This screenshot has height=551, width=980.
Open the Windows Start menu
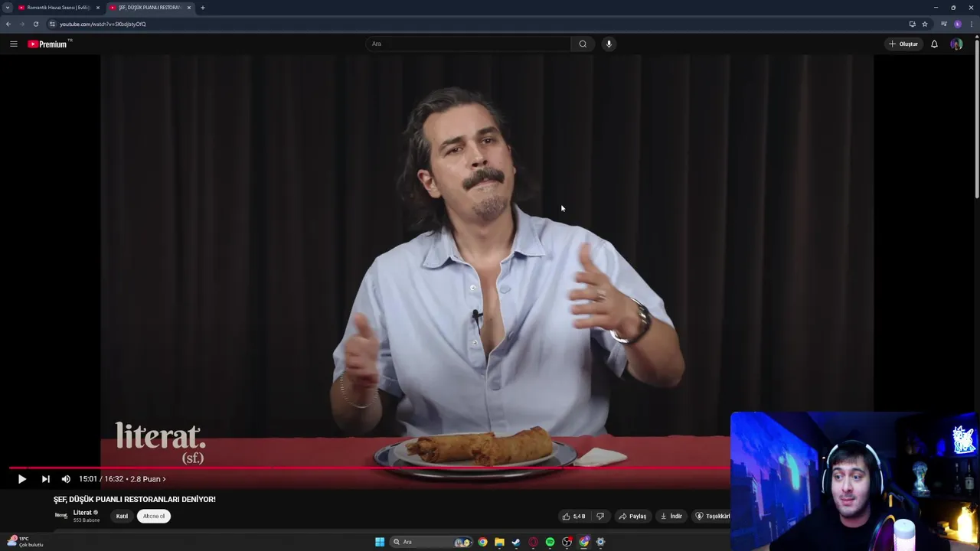(380, 542)
